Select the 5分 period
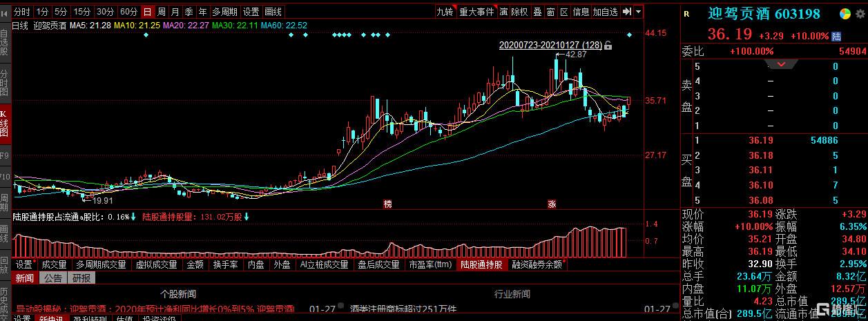The image size is (868, 321). pos(61,12)
